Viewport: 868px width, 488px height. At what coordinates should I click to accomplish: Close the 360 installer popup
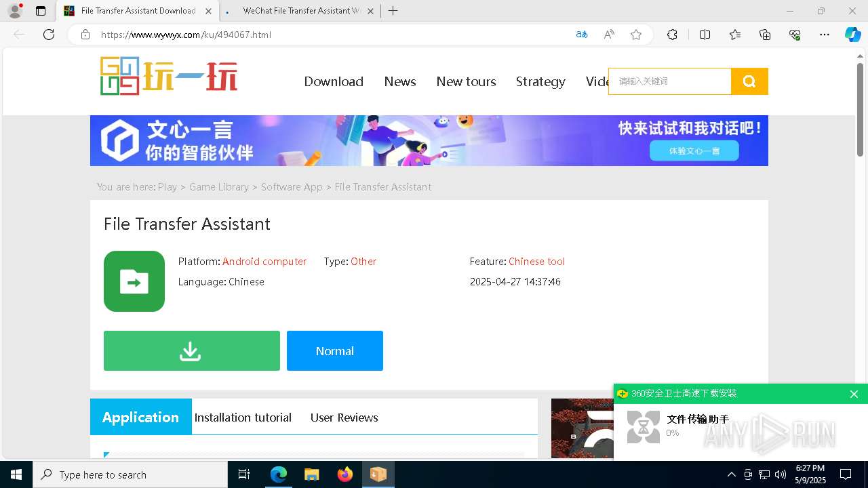click(x=854, y=394)
